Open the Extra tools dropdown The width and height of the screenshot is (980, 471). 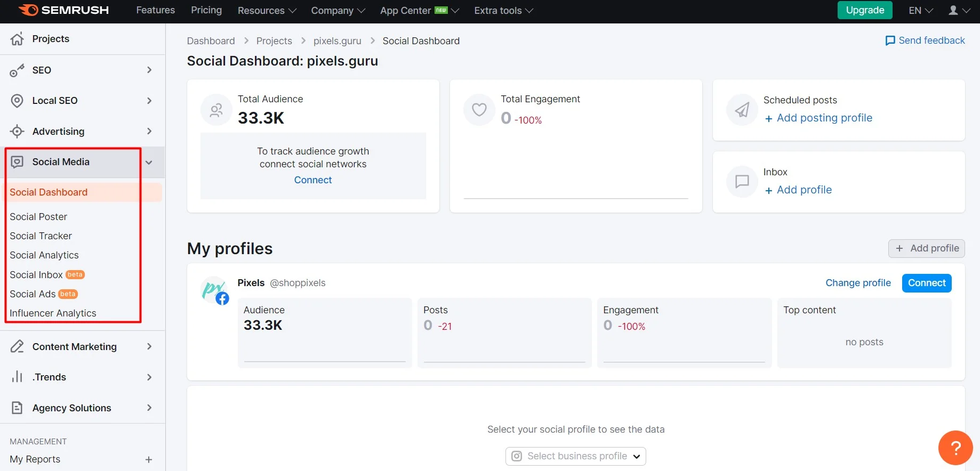(503, 10)
